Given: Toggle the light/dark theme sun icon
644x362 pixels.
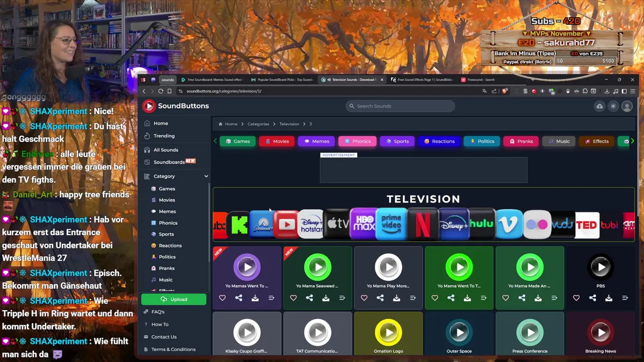Looking at the screenshot, I should [613, 106].
